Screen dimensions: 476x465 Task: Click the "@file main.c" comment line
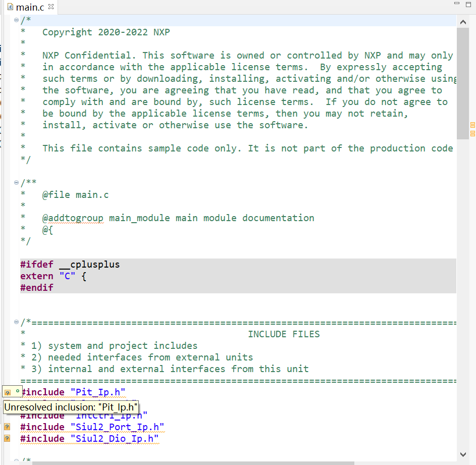pos(75,195)
